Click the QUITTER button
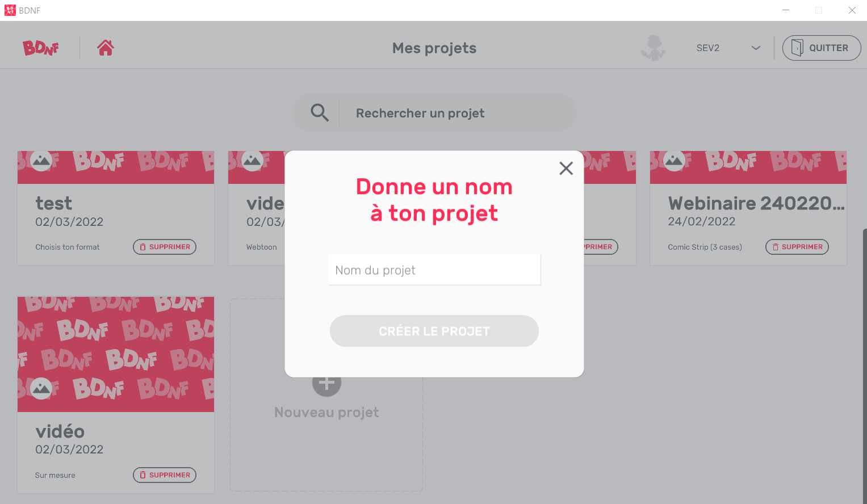Viewport: 867px width, 504px height. (822, 48)
